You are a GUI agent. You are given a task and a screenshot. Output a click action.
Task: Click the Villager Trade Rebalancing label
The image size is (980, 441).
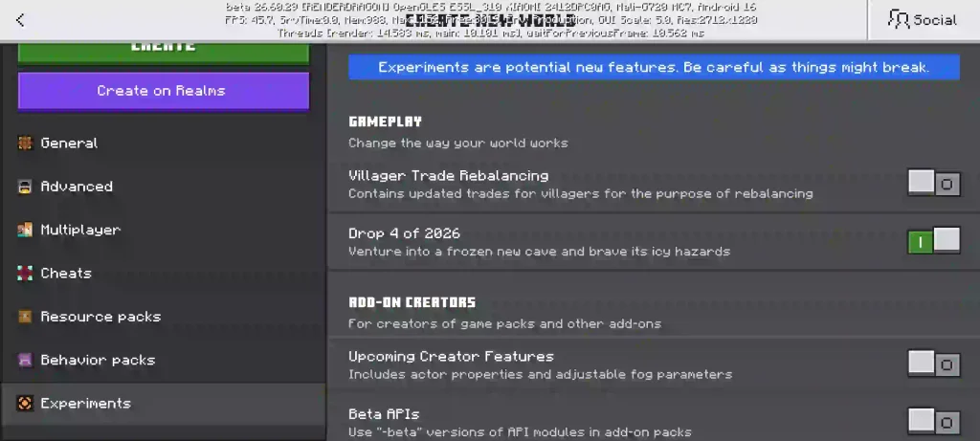tap(448, 175)
